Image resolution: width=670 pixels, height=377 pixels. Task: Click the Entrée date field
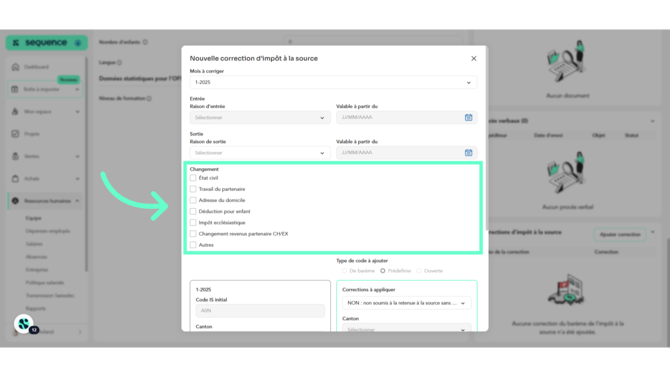406,118
